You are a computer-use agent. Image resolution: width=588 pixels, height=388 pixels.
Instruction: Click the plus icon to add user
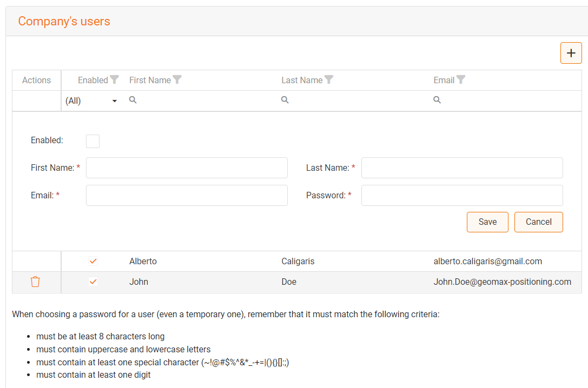(571, 53)
